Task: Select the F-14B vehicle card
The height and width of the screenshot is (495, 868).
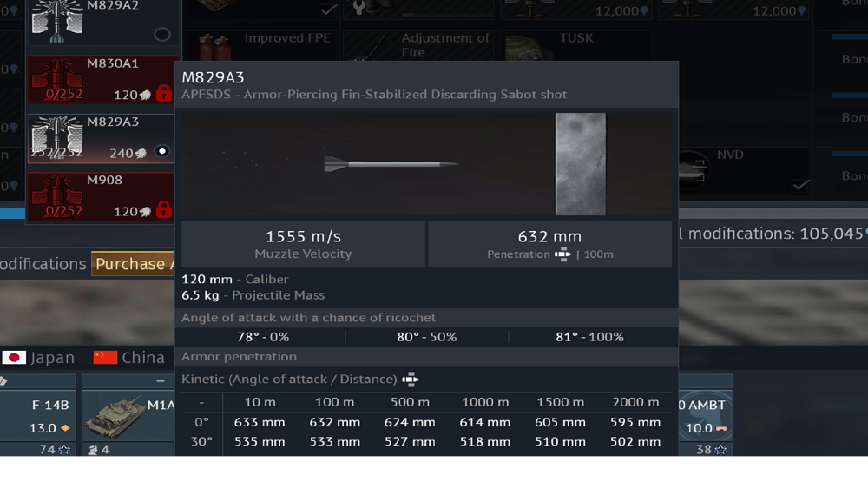Action: pyautogui.click(x=37, y=416)
